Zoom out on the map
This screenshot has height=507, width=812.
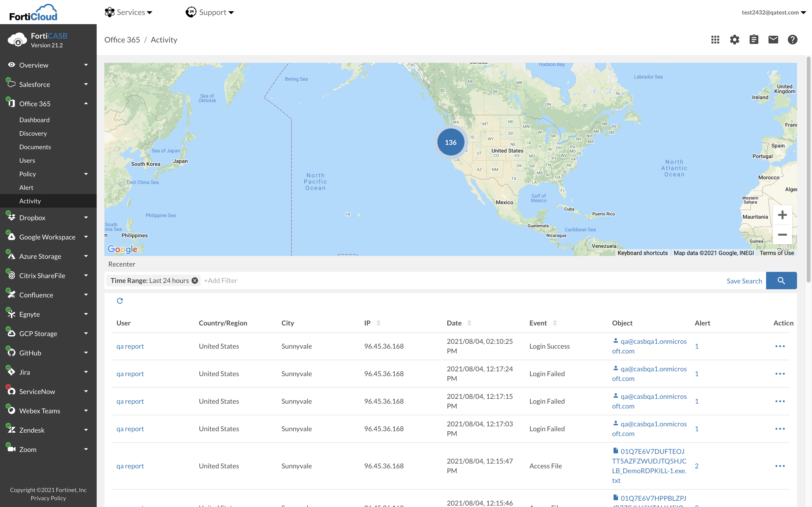782,235
